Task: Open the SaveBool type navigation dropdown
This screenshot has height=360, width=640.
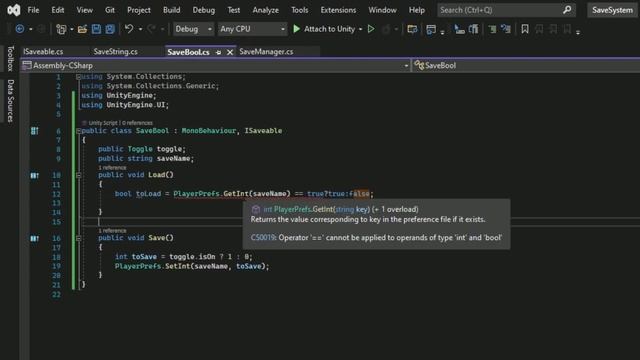Action: pos(526,65)
